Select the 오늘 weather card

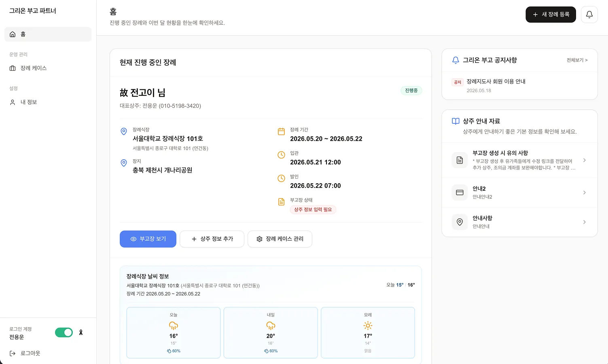174,333
